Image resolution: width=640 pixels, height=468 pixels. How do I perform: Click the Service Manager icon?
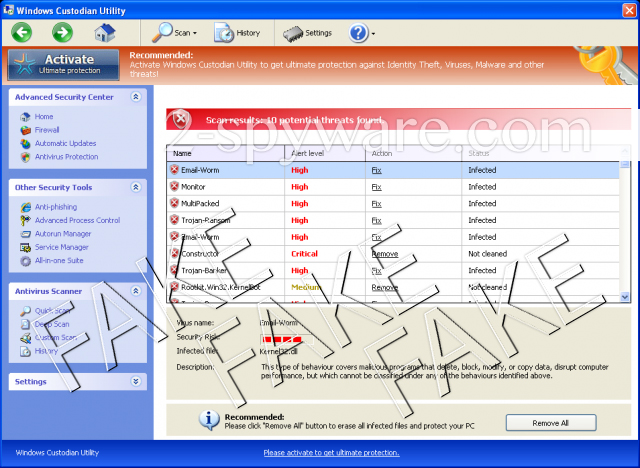25,247
